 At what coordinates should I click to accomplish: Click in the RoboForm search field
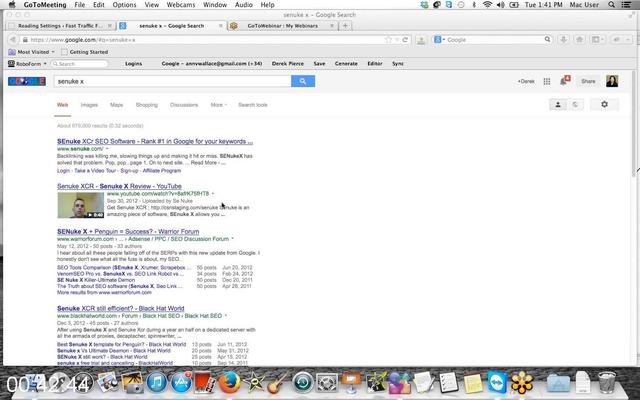(80, 64)
